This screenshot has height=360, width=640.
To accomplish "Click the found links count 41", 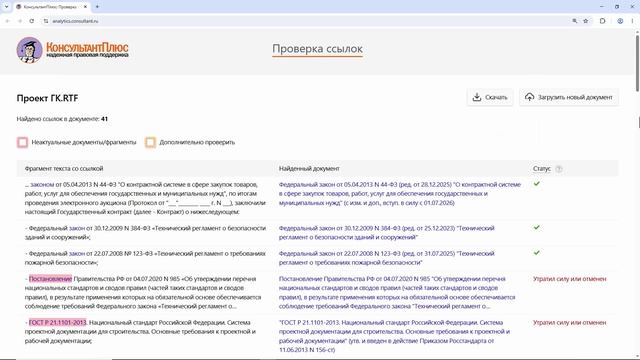I will (x=104, y=119).
